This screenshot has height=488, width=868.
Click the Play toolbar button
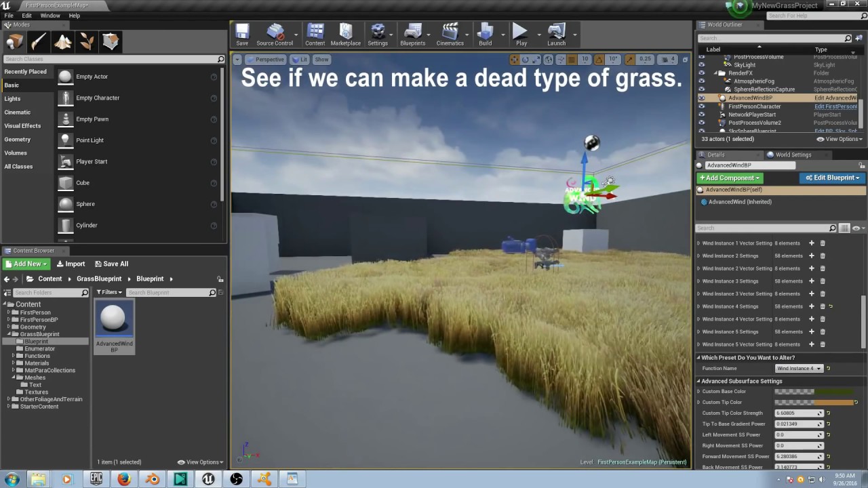click(x=521, y=35)
